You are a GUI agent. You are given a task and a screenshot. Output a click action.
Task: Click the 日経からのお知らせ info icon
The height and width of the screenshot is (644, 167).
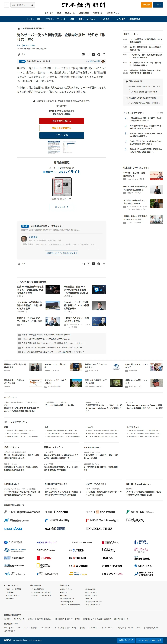pyautogui.click(x=127, y=81)
